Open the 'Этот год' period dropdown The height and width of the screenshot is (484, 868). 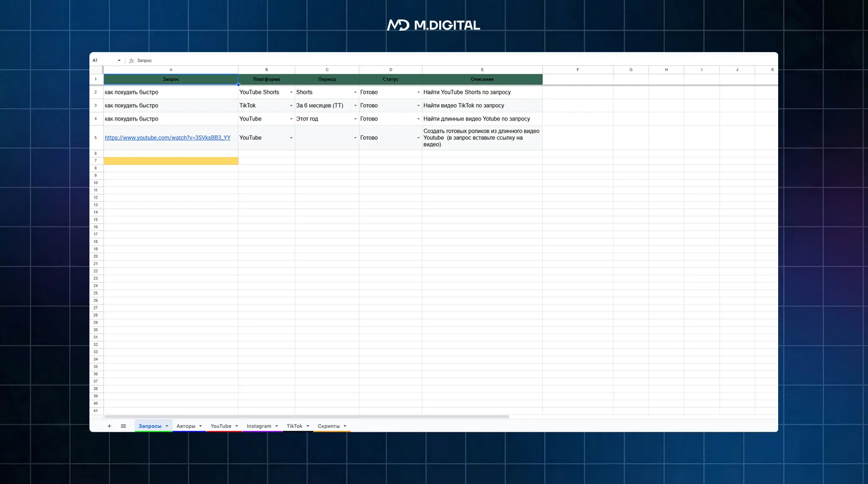pos(355,119)
